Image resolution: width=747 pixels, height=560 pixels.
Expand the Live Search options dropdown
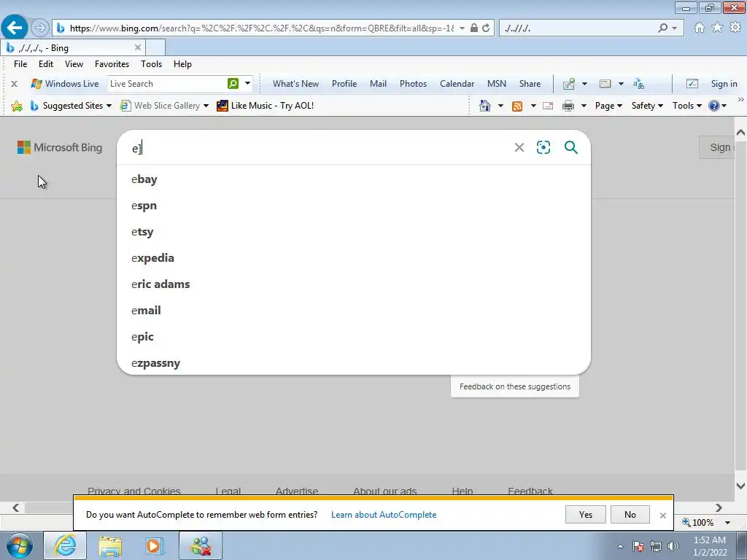(248, 83)
